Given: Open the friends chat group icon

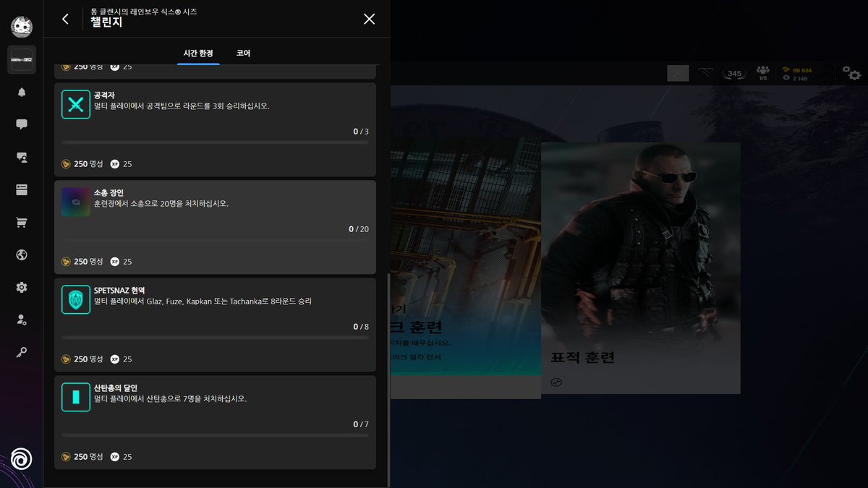Looking at the screenshot, I should point(22,157).
